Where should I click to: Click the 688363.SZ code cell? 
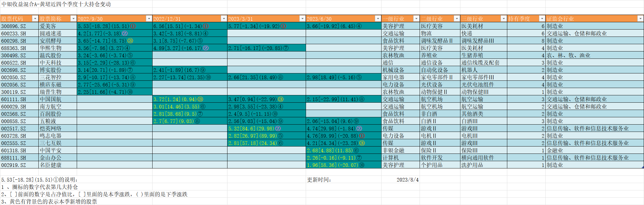tap(19, 48)
